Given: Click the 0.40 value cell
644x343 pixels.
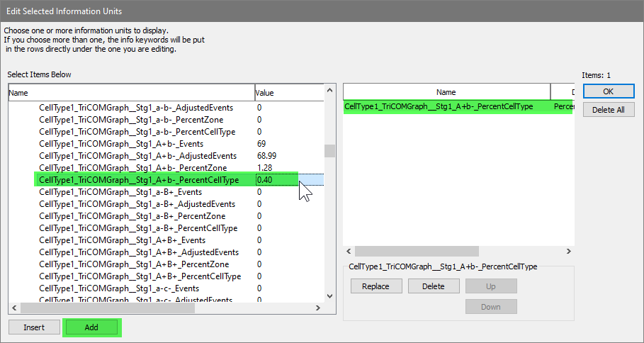Looking at the screenshot, I should [x=275, y=180].
